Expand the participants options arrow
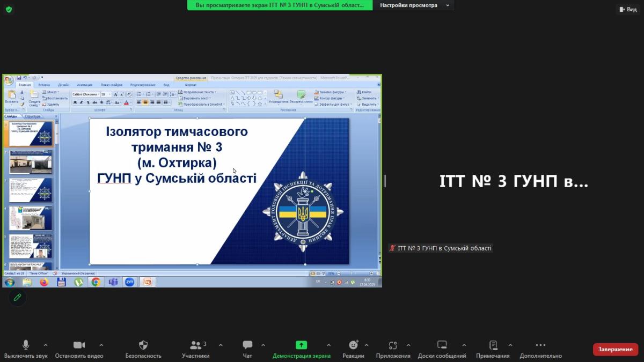The height and width of the screenshot is (362, 644). tap(221, 345)
